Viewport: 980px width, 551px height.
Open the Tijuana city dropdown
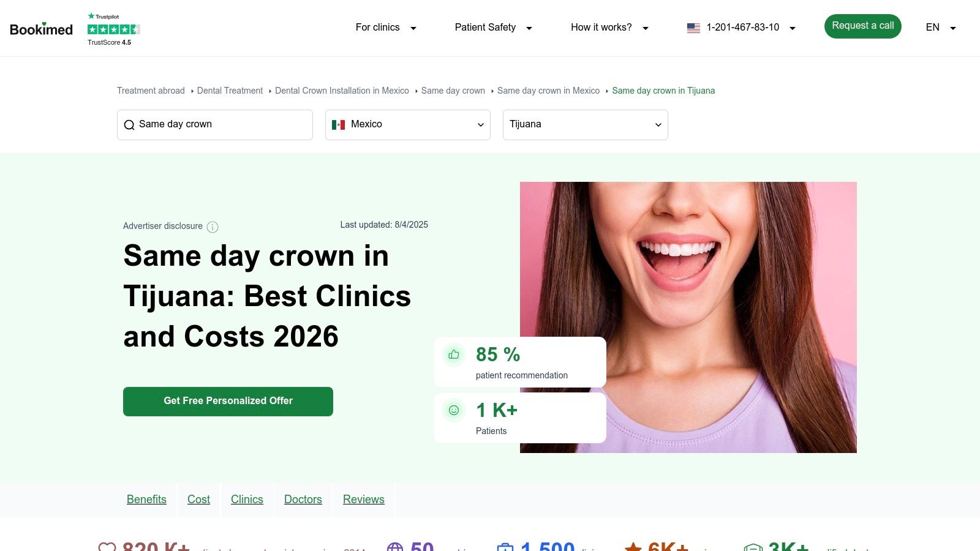pyautogui.click(x=585, y=124)
